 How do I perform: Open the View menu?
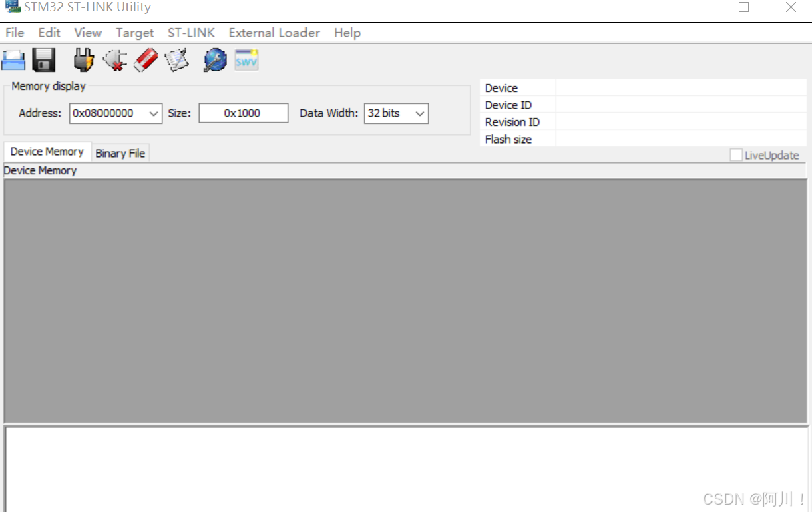[87, 33]
